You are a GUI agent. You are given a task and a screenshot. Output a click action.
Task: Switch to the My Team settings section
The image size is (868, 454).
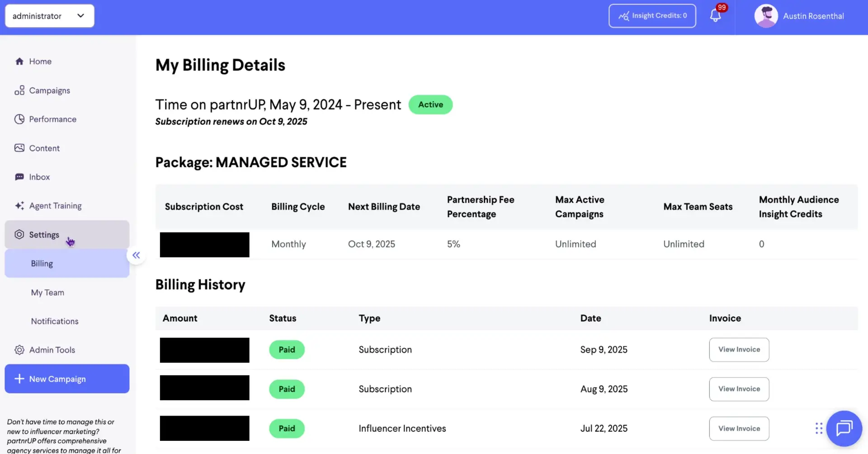(47, 292)
